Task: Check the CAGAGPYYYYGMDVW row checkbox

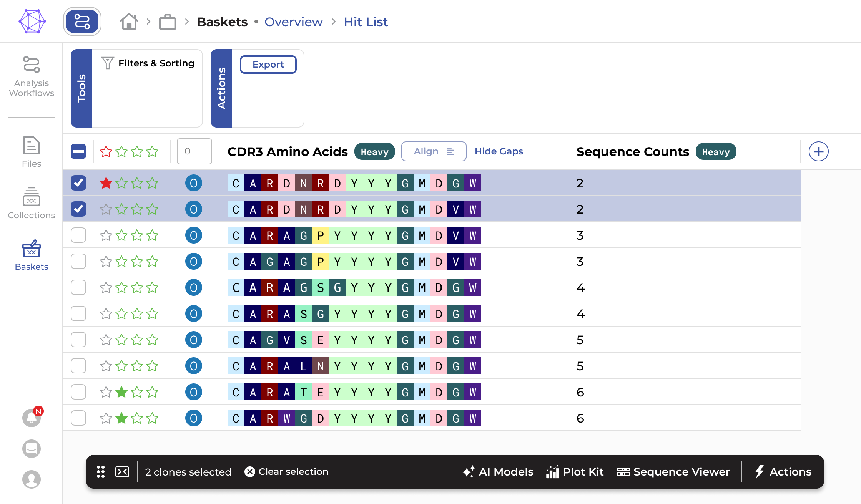Action: (x=78, y=261)
